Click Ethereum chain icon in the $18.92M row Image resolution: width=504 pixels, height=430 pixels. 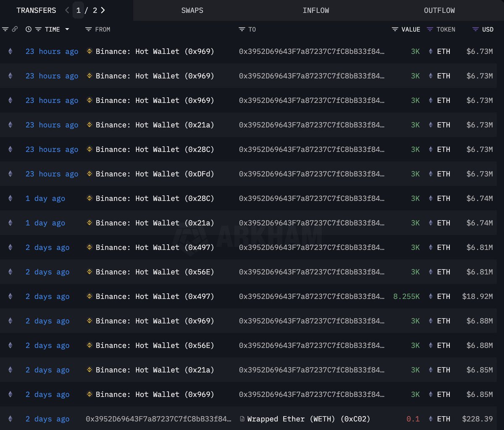(10, 296)
